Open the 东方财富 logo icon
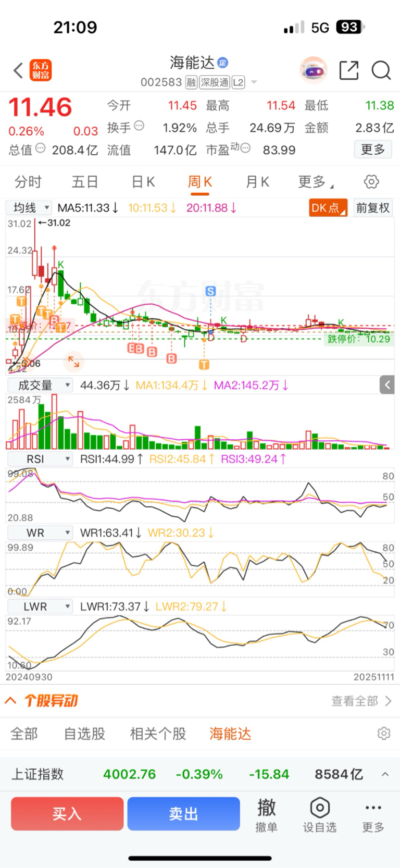The height and width of the screenshot is (868, 400). pyautogui.click(x=41, y=70)
